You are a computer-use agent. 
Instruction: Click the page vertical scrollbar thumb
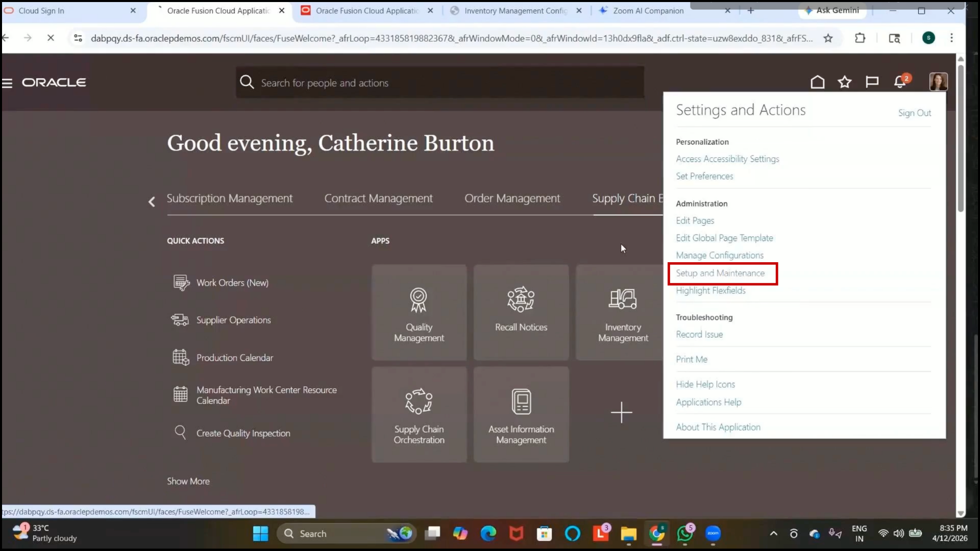961,138
